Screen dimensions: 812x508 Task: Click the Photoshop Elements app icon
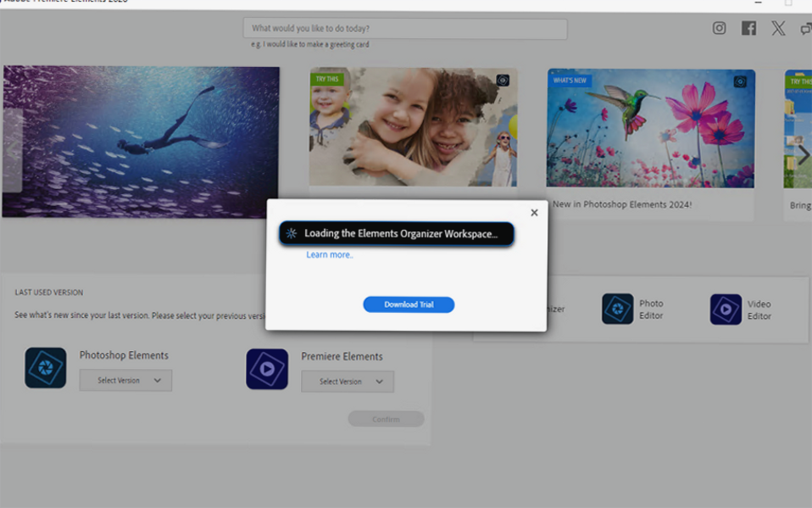(x=46, y=367)
